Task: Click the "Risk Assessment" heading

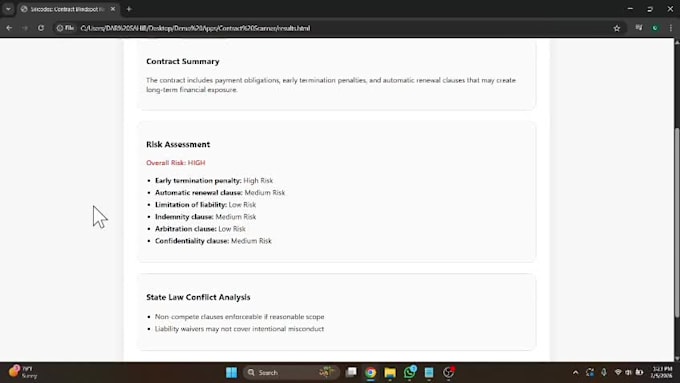Action: point(178,144)
